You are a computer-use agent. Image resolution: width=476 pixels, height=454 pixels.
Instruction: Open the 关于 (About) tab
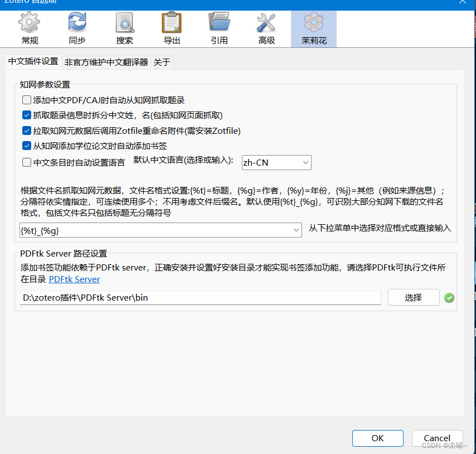pos(162,62)
